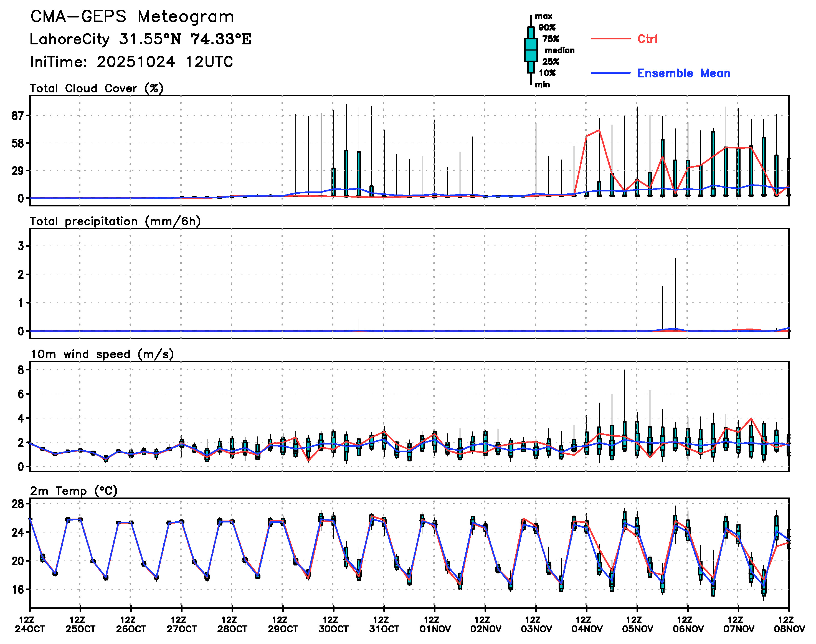Click the Ctrl legend label
This screenshot has width=816, height=644.
(x=647, y=39)
